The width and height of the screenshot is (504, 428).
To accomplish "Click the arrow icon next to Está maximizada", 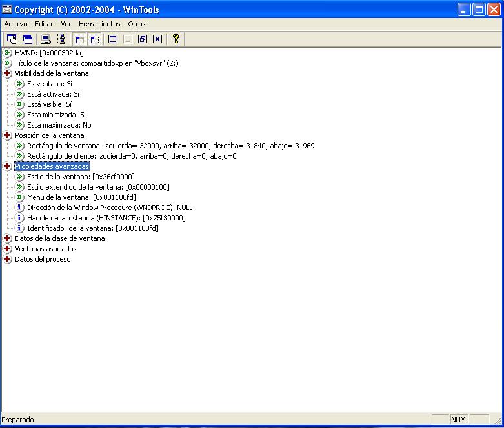I will click(19, 125).
